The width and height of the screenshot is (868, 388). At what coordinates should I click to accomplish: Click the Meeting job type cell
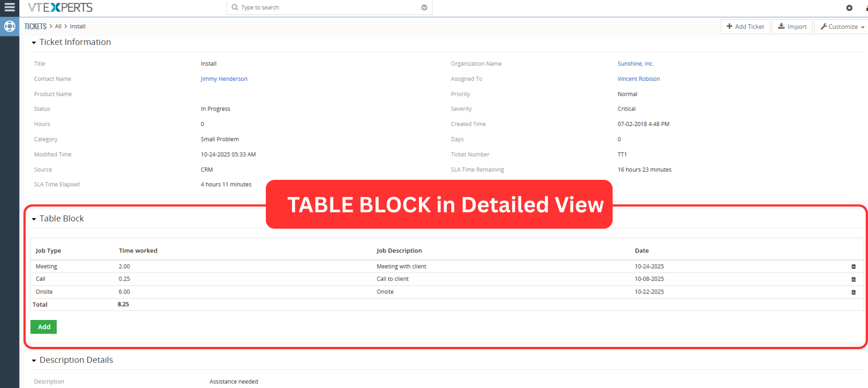(x=47, y=267)
